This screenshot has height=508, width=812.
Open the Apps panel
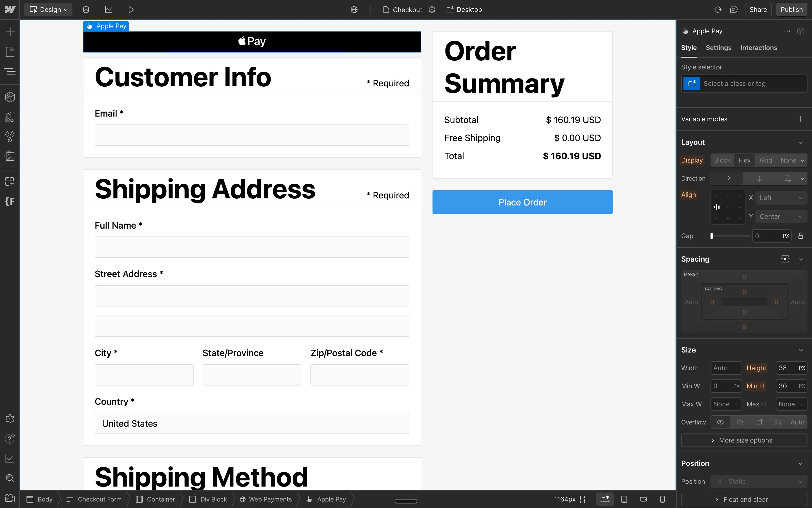(x=10, y=181)
